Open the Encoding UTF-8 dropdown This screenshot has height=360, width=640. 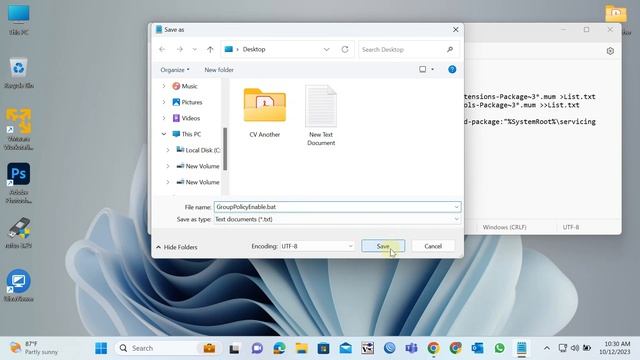pos(317,246)
